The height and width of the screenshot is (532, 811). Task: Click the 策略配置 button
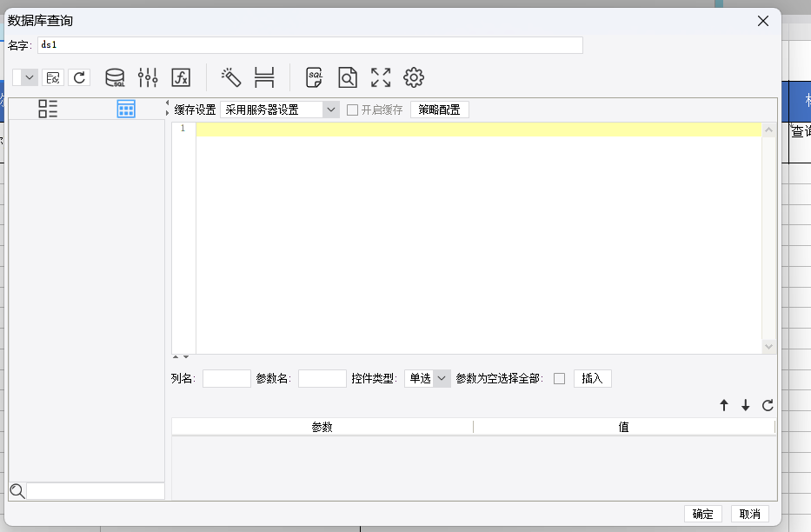[440, 110]
